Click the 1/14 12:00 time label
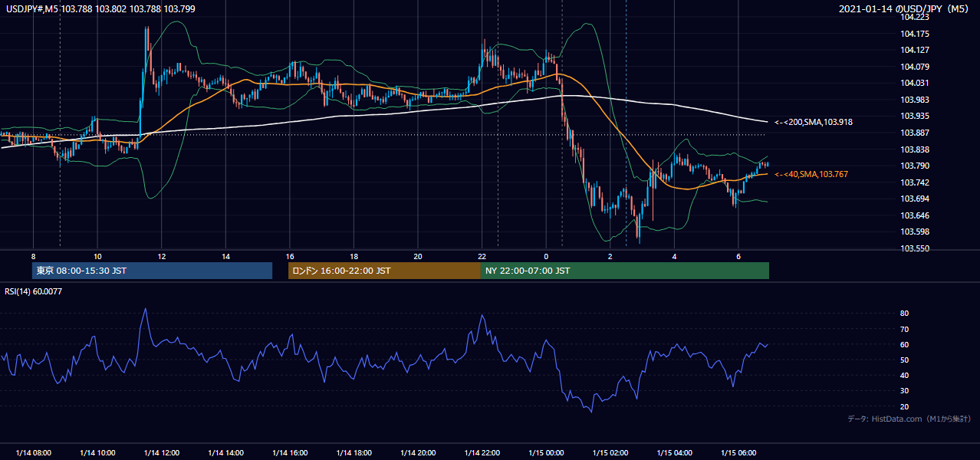The image size is (980, 460). 161,453
